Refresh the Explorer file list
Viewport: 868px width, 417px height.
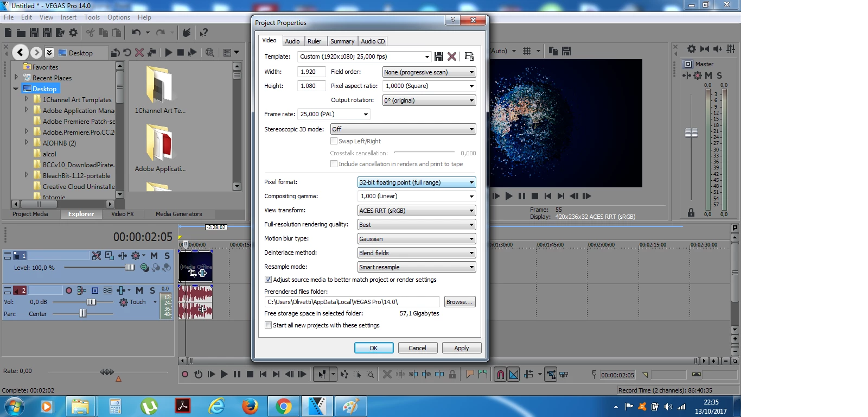point(127,53)
